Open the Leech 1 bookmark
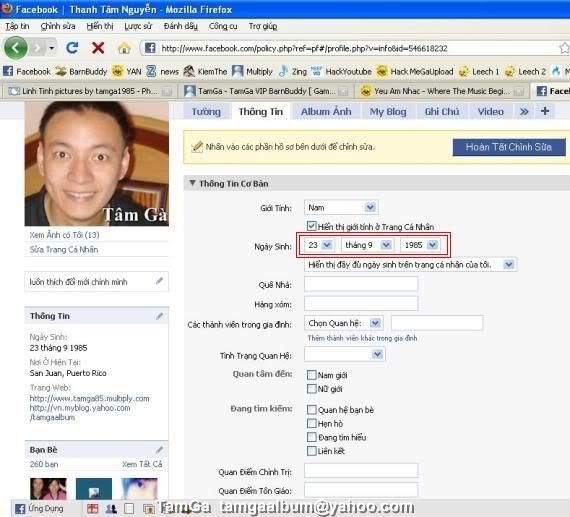Screen dimensions: 570x517 [x=479, y=71]
